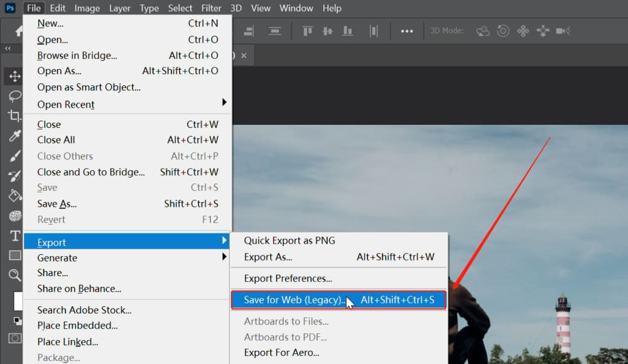Screen dimensions: 628x364
Task: Open the View menu
Action: pos(261,8)
